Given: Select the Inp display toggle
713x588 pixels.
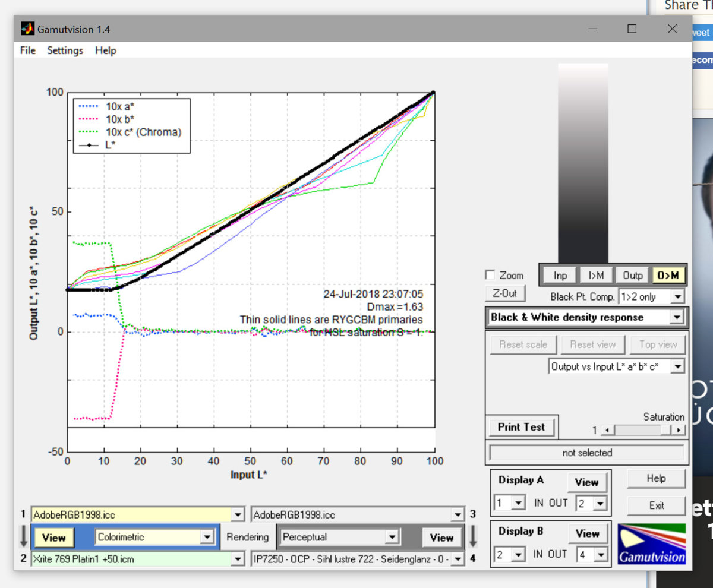Looking at the screenshot, I should [560, 275].
